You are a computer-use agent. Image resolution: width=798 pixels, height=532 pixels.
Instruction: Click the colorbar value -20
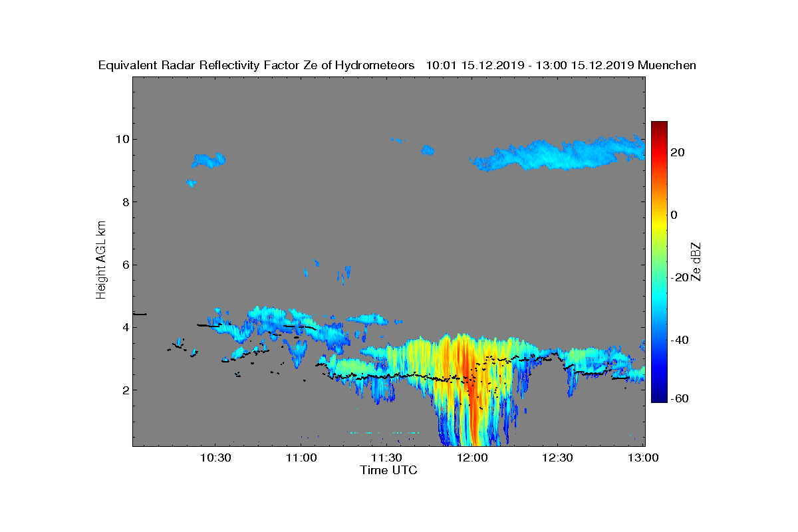coord(678,277)
